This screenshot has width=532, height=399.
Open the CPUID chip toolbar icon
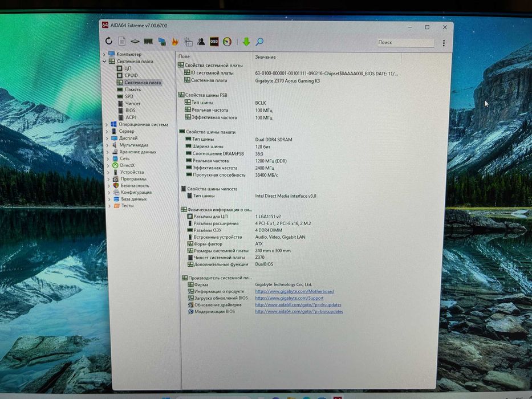(x=135, y=42)
